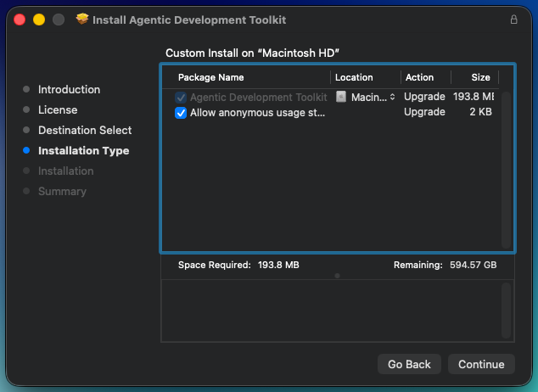Click the 2 KB size cell
This screenshot has height=392, width=538.
click(x=480, y=112)
